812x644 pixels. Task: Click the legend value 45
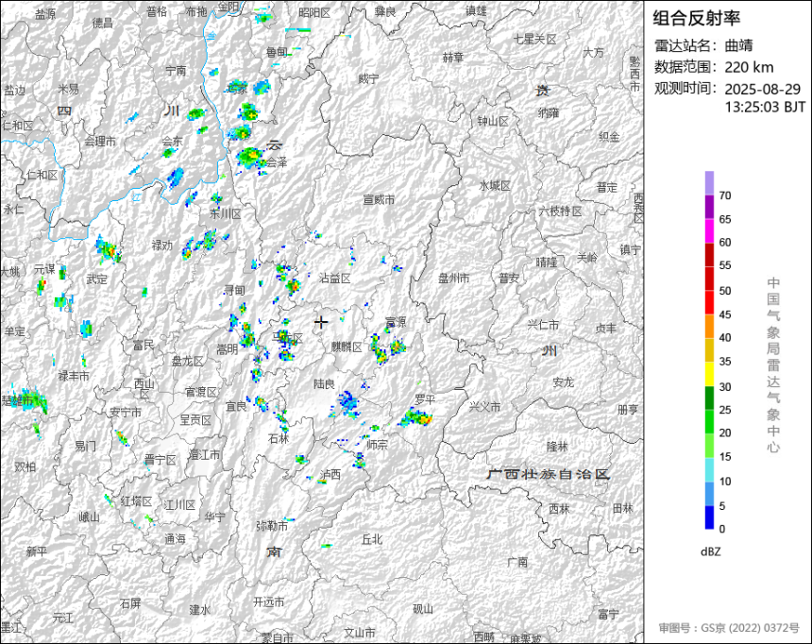pyautogui.click(x=725, y=314)
